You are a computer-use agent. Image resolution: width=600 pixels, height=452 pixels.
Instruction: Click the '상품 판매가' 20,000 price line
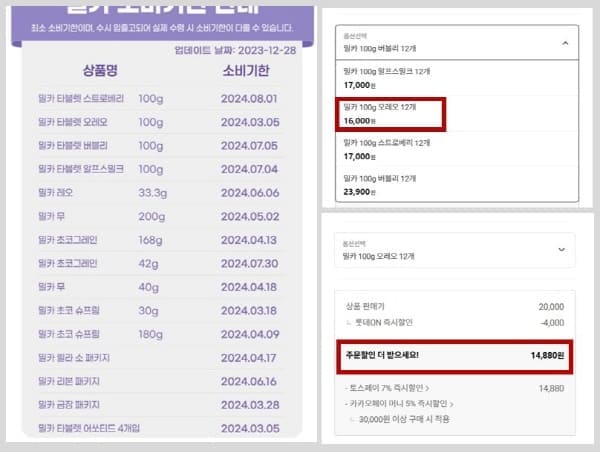(455, 307)
